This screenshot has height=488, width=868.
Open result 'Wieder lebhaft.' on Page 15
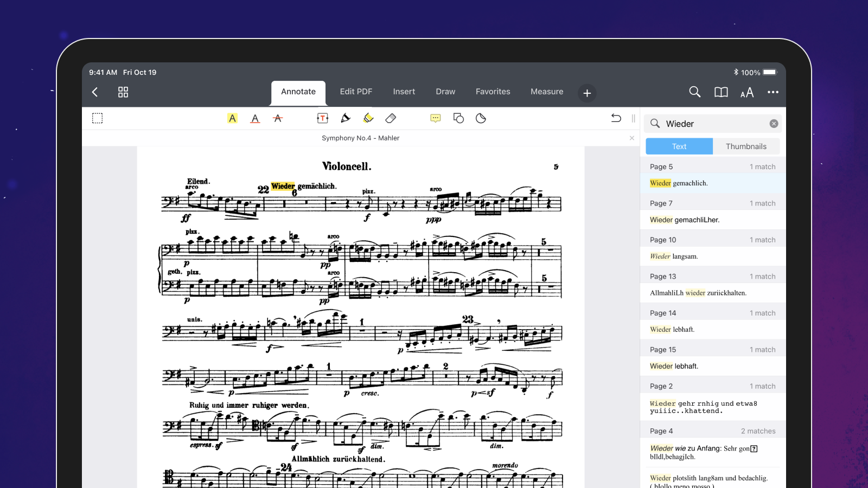pyautogui.click(x=713, y=366)
